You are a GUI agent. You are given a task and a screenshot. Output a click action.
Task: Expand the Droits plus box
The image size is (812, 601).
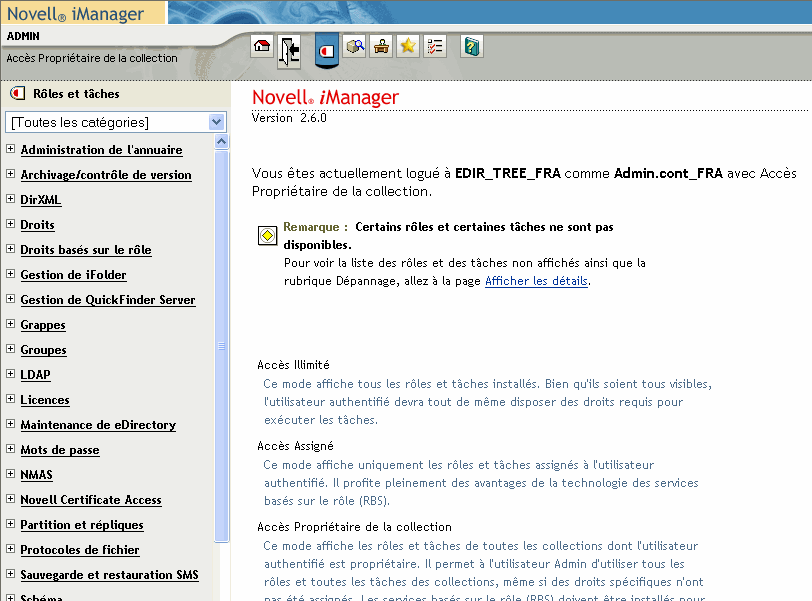coord(10,224)
